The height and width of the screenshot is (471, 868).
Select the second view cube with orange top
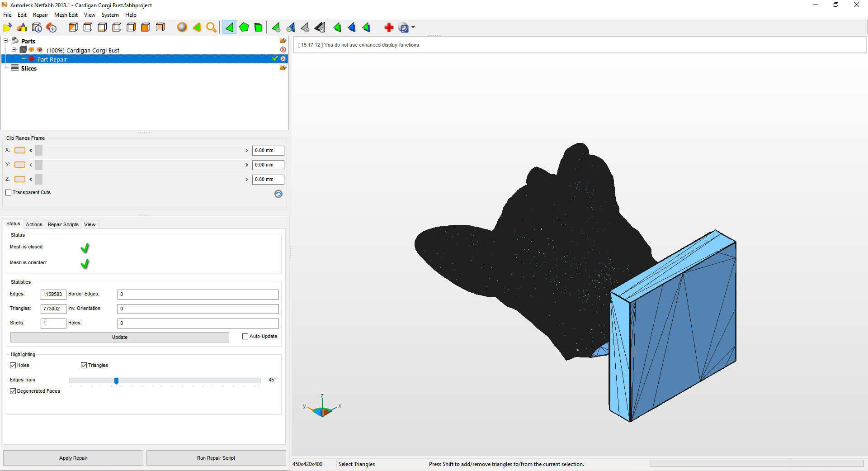pos(88,28)
